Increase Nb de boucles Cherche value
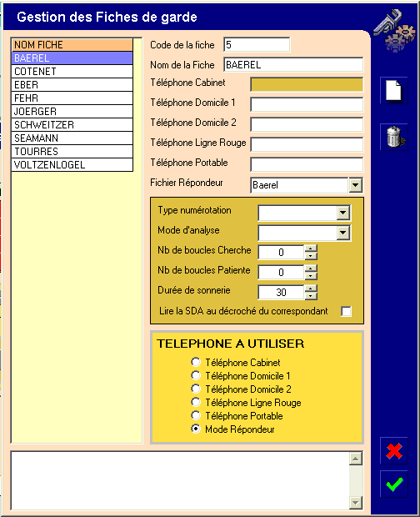 [311, 248]
